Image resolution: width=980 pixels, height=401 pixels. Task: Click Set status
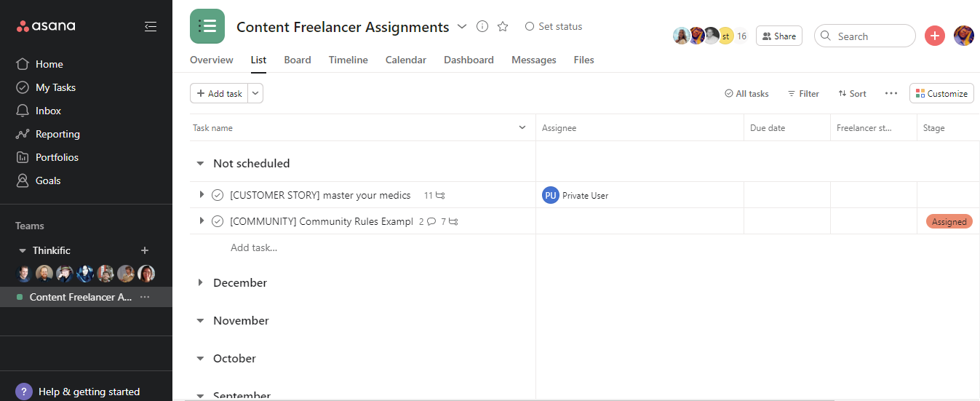click(554, 26)
